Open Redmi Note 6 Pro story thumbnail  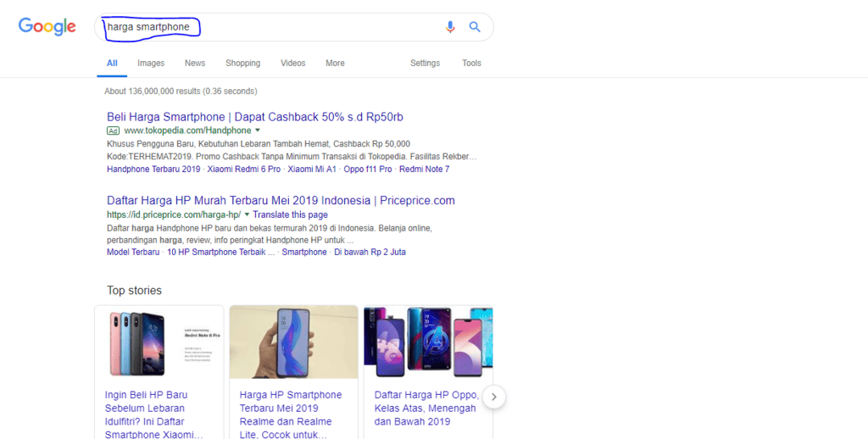pos(159,342)
